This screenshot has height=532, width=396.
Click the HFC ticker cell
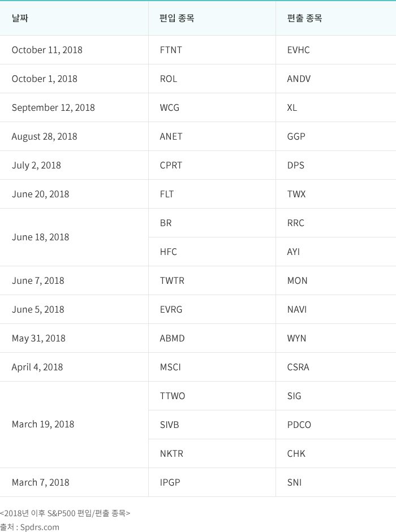[x=169, y=252]
